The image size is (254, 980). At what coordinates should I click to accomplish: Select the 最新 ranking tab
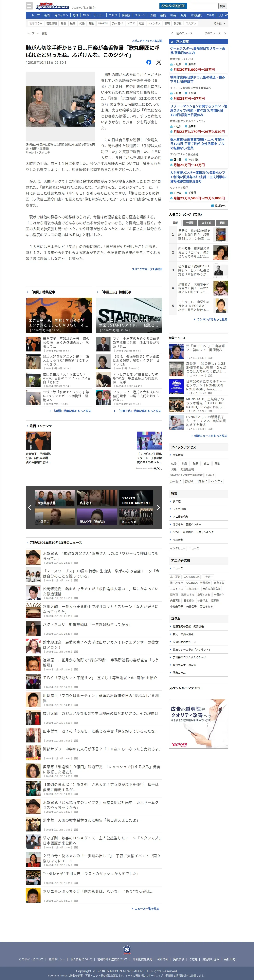click(175, 223)
